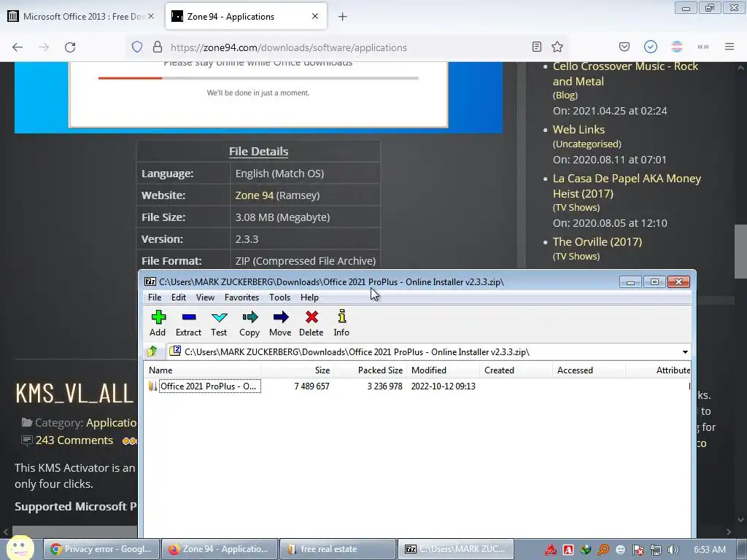The image size is (747, 560).
Task: Open the 7-Zip Edit menu
Action: [x=179, y=297]
